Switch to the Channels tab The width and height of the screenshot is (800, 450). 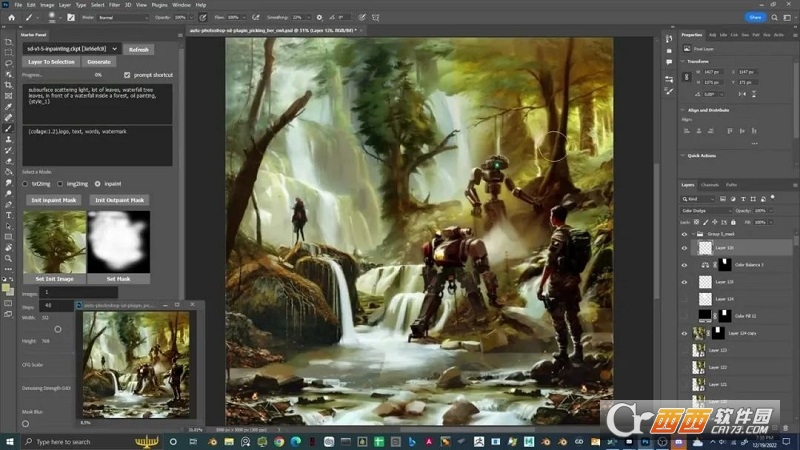pos(709,185)
